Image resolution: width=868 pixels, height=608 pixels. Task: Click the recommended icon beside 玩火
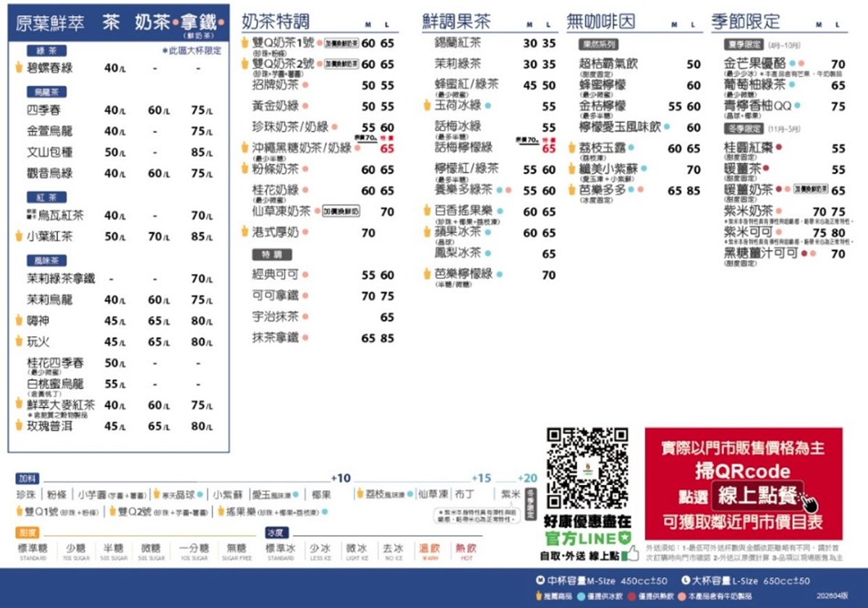18,341
